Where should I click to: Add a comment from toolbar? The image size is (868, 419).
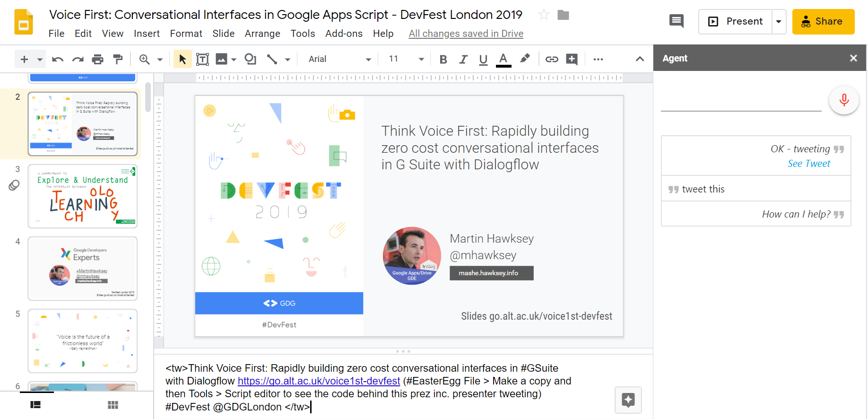pyautogui.click(x=572, y=59)
